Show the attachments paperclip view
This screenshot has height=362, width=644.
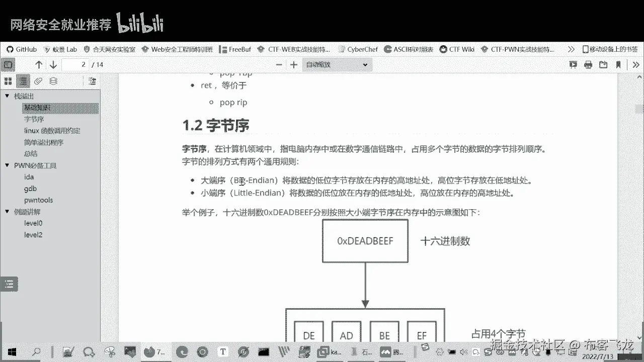(x=38, y=81)
